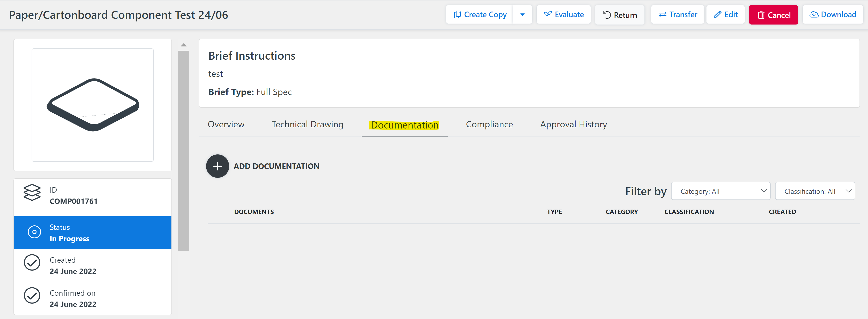The image size is (868, 319).
Task: Click the sidebar scroll up arrow
Action: [184, 45]
